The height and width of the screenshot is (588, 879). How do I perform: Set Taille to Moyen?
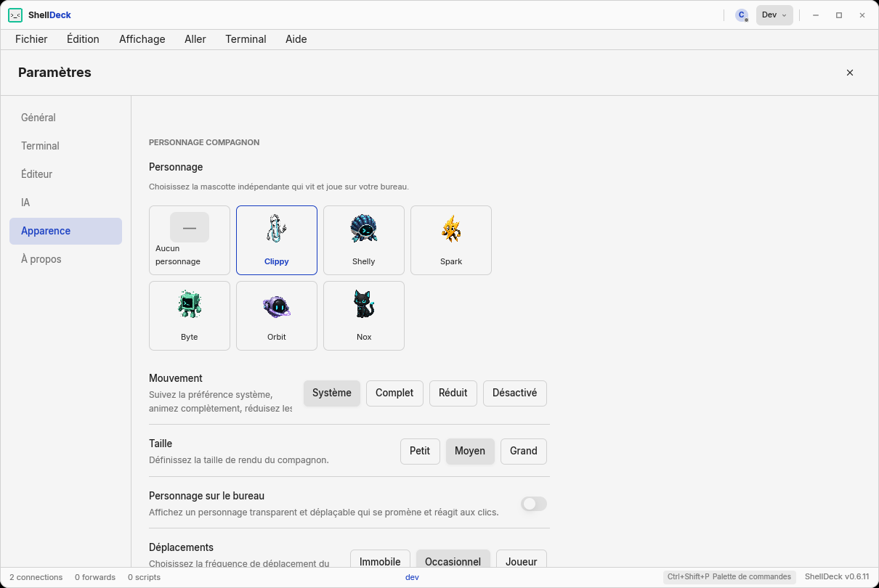pos(470,452)
